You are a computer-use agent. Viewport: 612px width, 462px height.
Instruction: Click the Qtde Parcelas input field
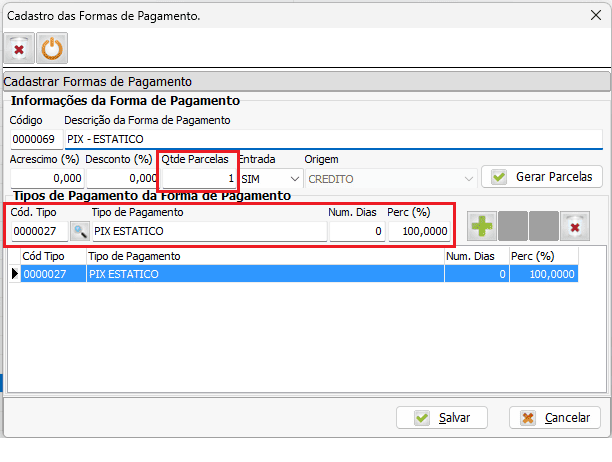point(199,178)
